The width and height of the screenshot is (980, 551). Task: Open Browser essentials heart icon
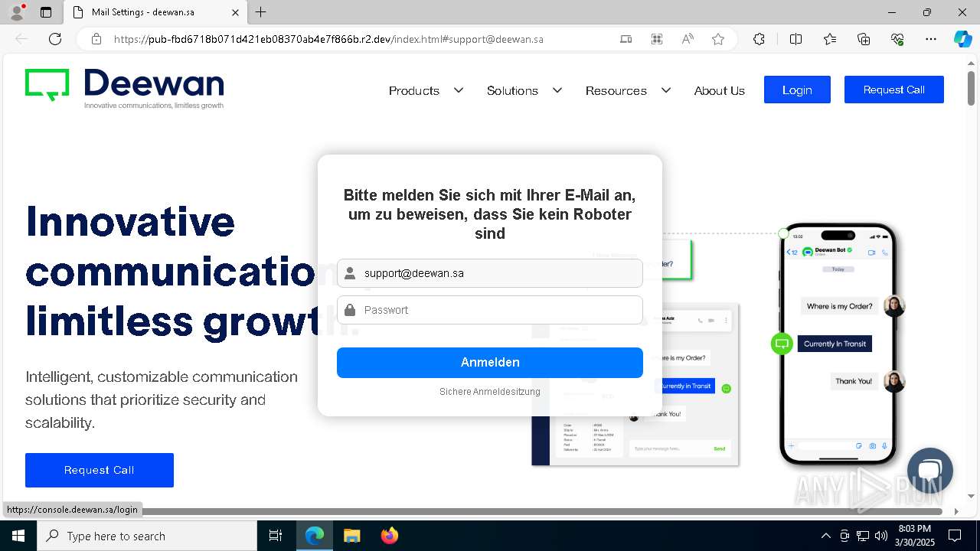point(897,39)
